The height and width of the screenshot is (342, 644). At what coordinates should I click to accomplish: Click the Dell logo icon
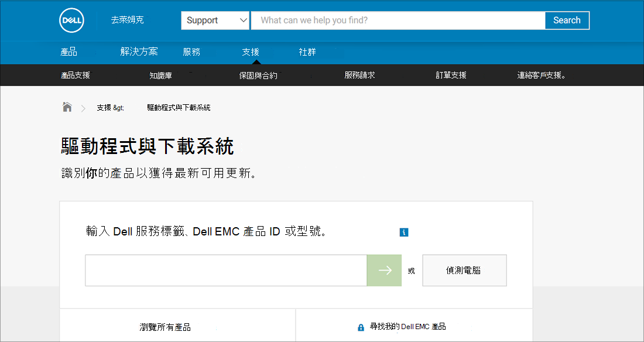click(x=72, y=20)
